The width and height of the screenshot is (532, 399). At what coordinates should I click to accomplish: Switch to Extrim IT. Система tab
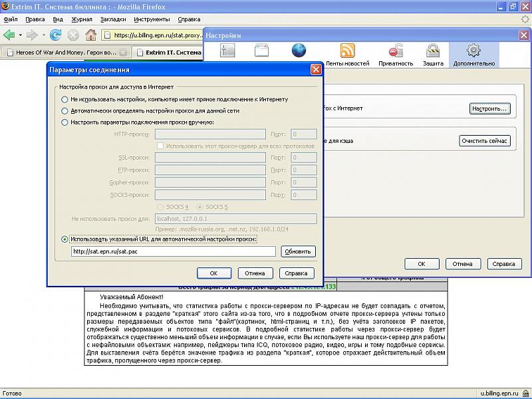[x=169, y=53]
